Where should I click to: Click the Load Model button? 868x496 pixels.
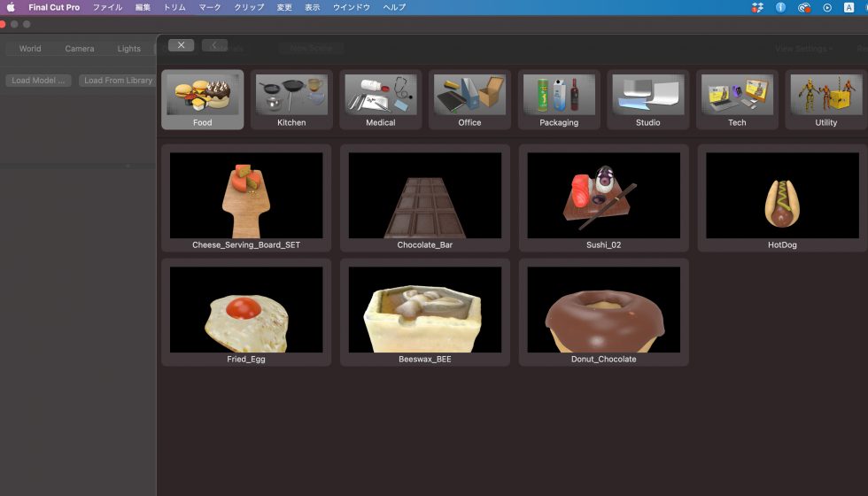point(38,81)
